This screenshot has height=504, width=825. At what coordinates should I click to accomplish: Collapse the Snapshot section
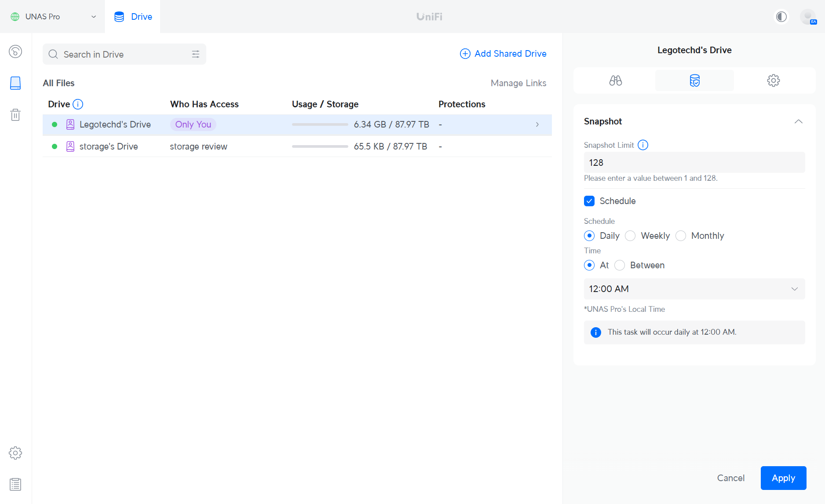pyautogui.click(x=799, y=121)
